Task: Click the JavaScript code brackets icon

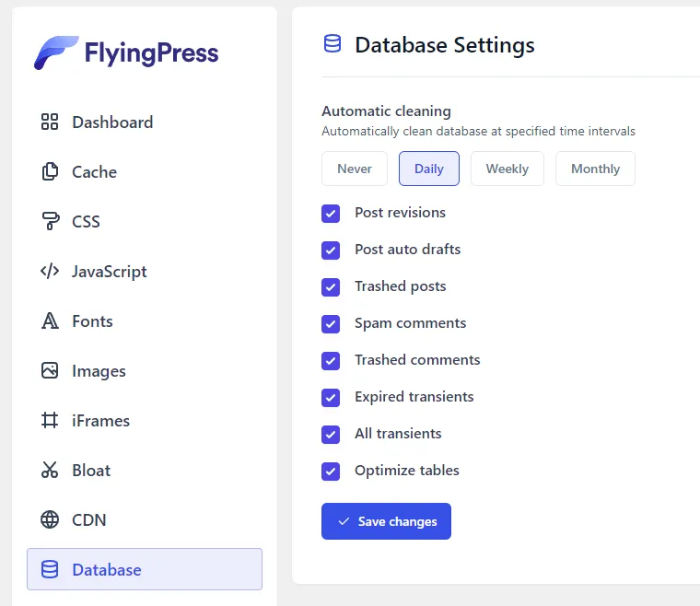Action: click(x=50, y=272)
